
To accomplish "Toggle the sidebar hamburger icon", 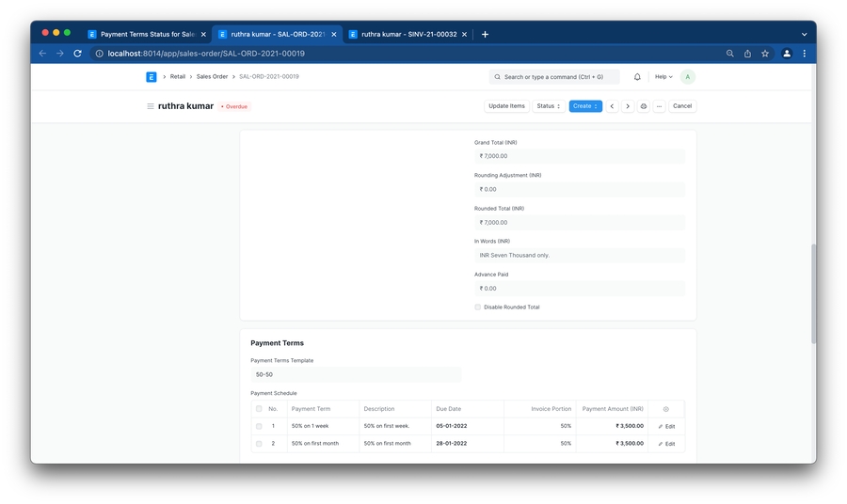I will [150, 106].
